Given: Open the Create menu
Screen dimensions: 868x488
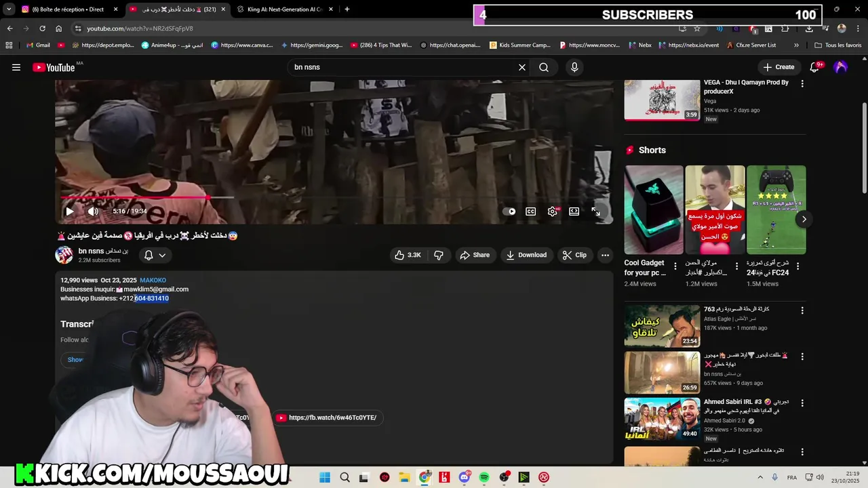Looking at the screenshot, I should (778, 67).
